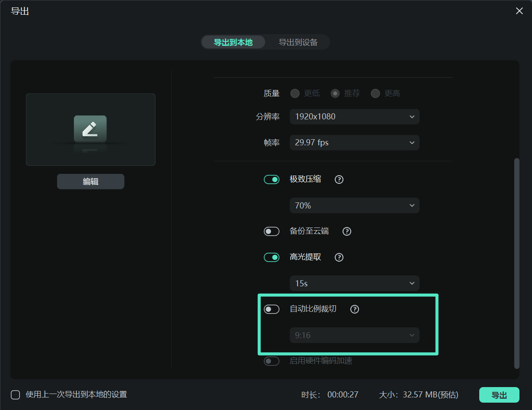The width and height of the screenshot is (532, 410).
Task: Click the pencil edit thumbnail icon
Action: (x=90, y=128)
